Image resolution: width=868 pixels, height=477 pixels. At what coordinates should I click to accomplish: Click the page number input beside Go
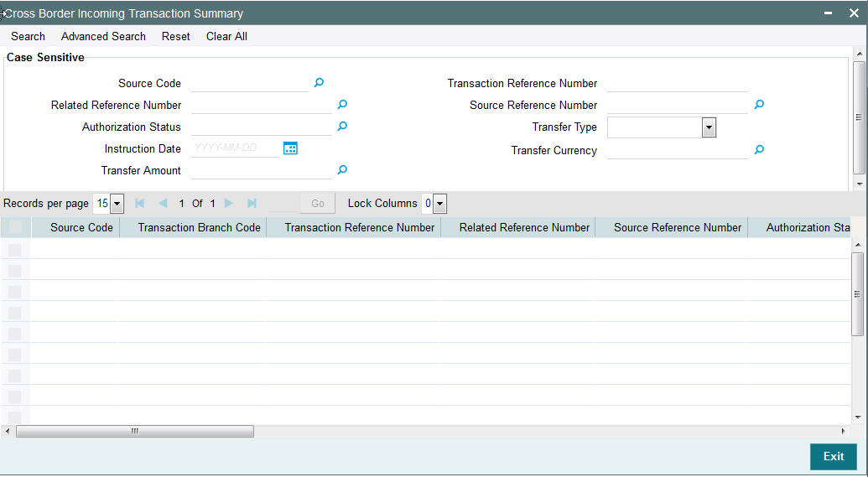[283, 203]
